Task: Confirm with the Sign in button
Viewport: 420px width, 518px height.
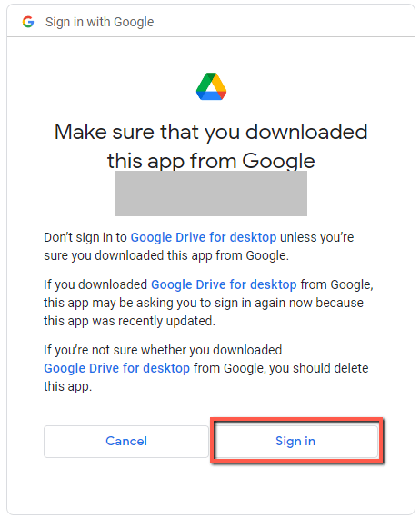Action: tap(295, 441)
